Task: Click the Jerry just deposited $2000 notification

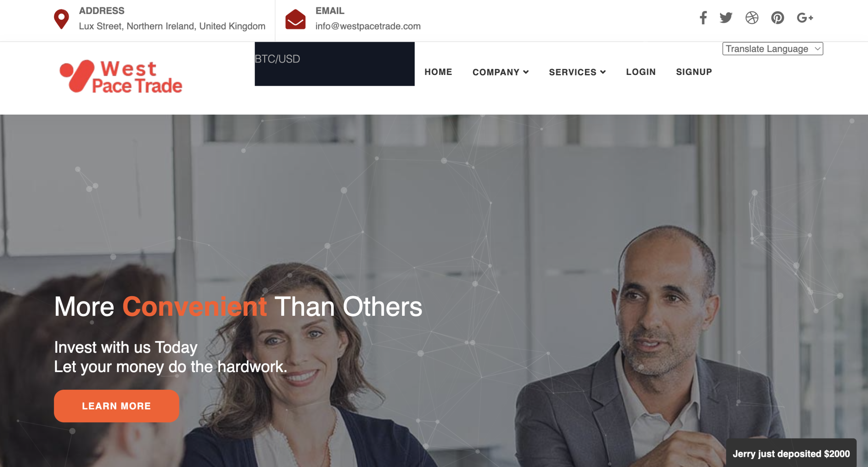Action: tap(791, 453)
